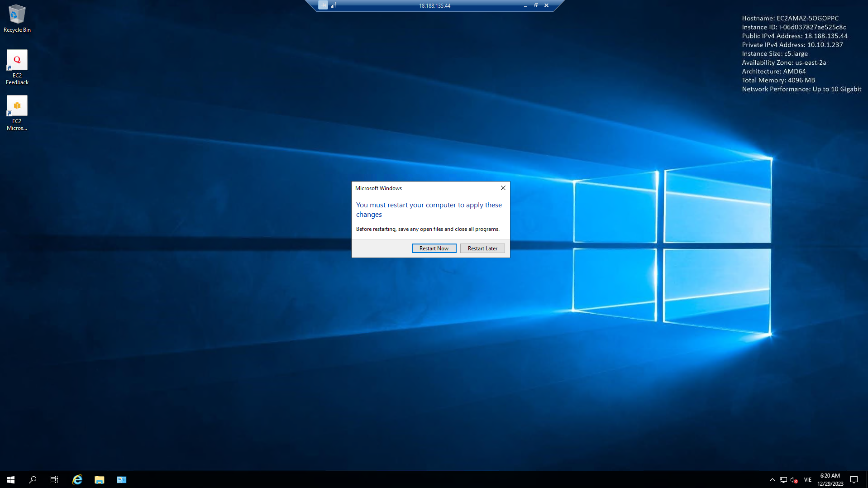Open the Windows Start menu
868x488 pixels.
[x=11, y=479]
